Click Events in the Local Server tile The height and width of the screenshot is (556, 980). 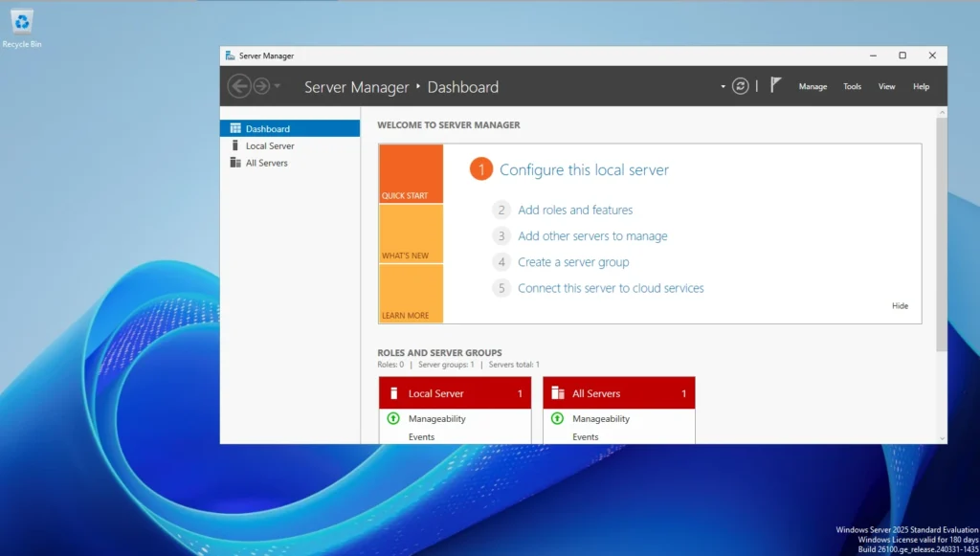421,436
